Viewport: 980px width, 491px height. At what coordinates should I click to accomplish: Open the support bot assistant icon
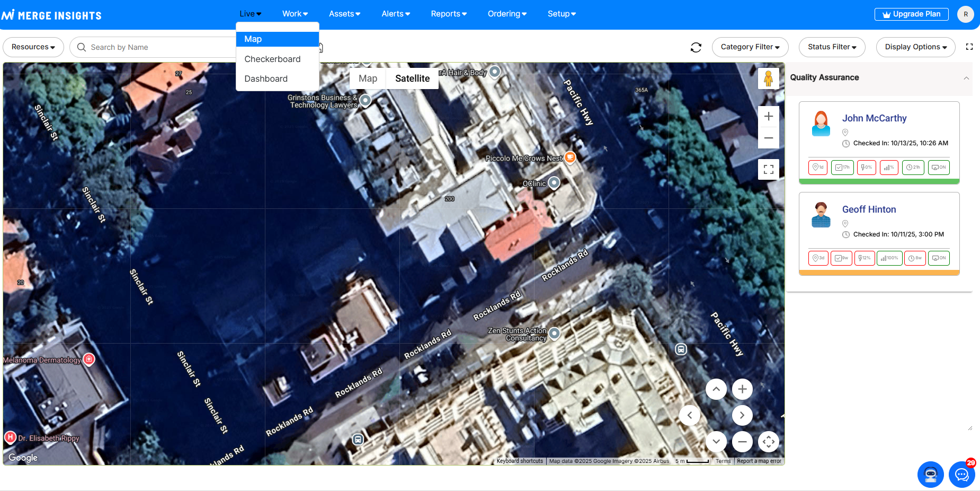coord(930,475)
